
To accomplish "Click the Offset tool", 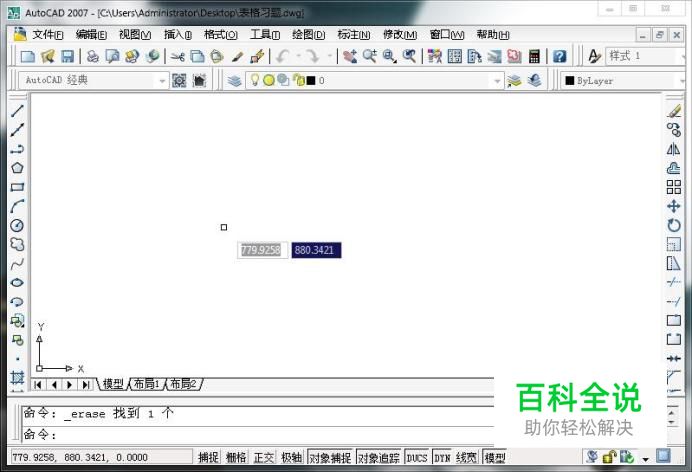I will (673, 168).
